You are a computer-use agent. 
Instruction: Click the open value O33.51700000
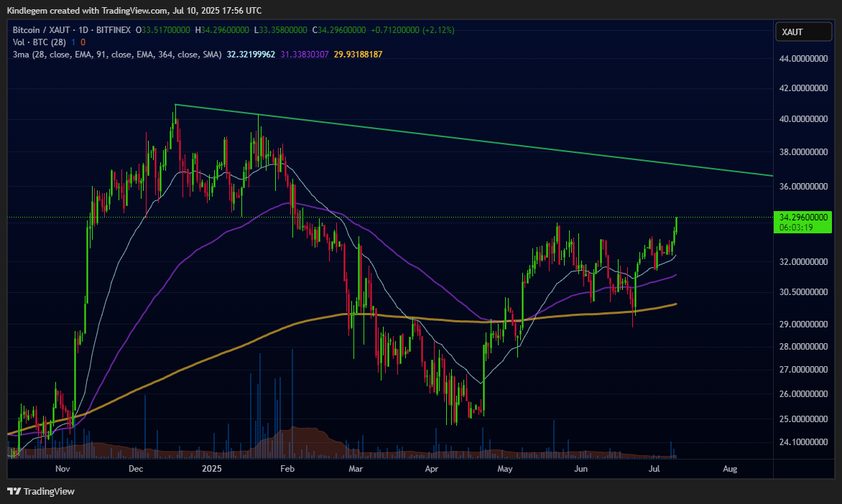point(162,30)
